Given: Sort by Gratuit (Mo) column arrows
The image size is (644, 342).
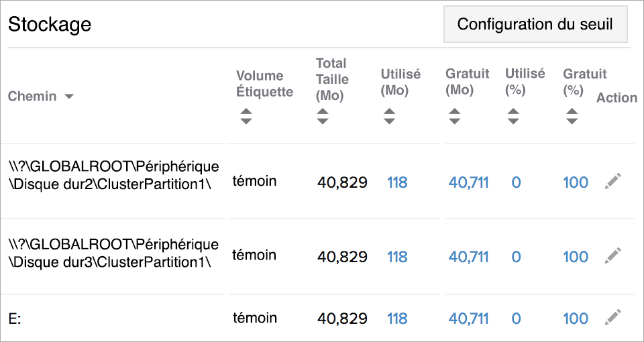Looking at the screenshot, I should (454, 116).
